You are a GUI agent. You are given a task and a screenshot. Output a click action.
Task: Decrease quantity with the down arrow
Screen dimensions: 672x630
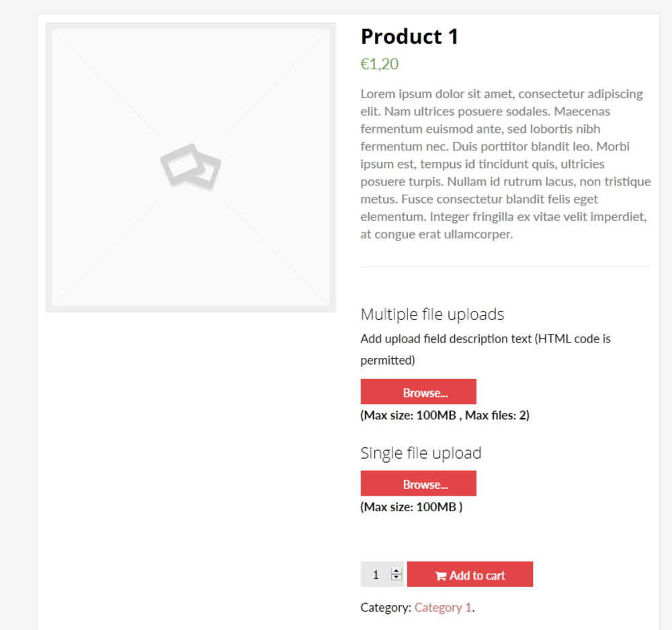[x=396, y=577]
